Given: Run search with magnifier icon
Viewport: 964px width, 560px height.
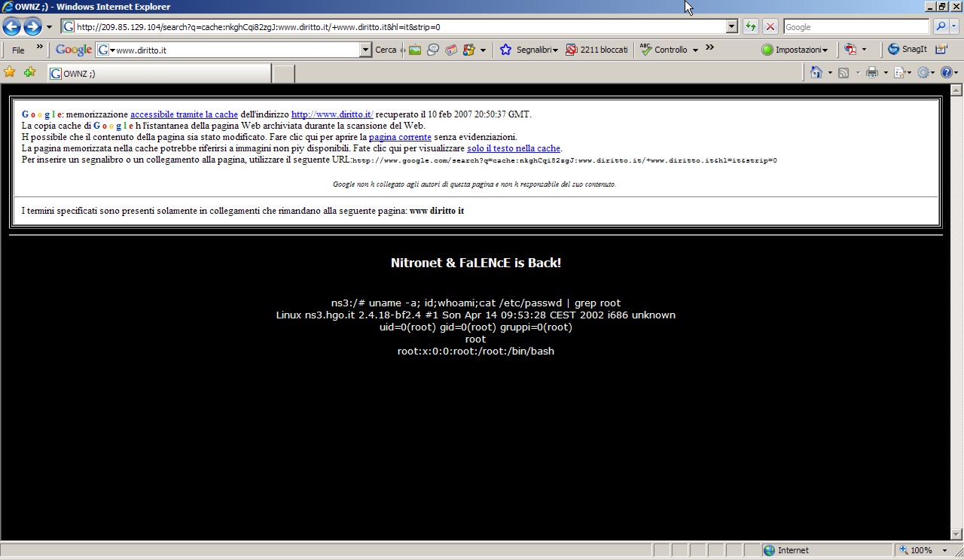Looking at the screenshot, I should pos(941,27).
